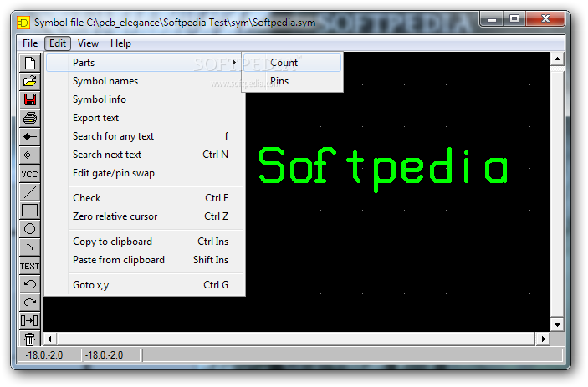Choose Search for any text
This screenshot has width=588, height=387.
145,136
